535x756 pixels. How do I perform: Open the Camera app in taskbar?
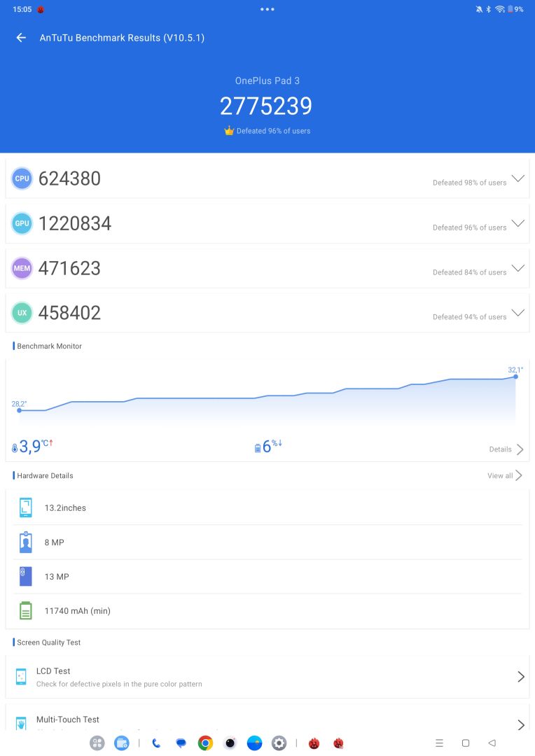click(x=230, y=743)
